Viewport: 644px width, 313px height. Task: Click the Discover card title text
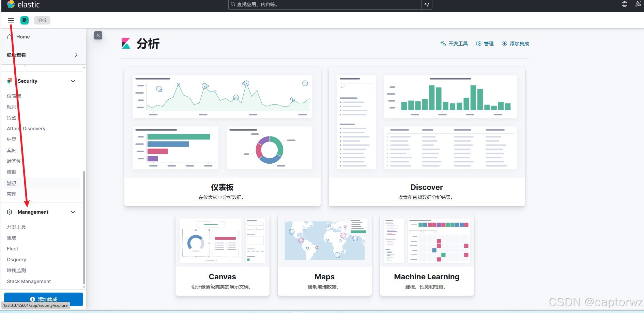pos(427,187)
